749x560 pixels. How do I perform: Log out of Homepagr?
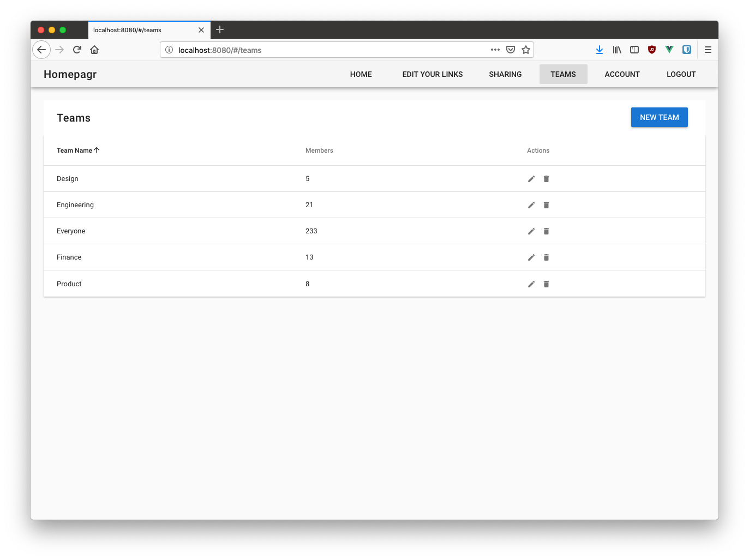[681, 74]
